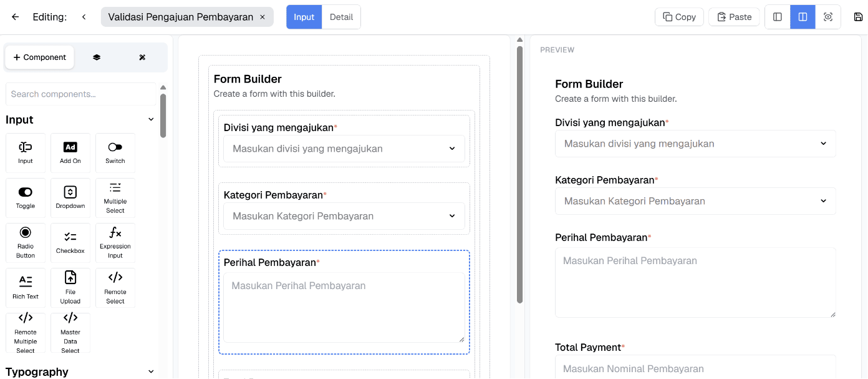
Task: Click the Total Payment label in preview
Action: pyautogui.click(x=589, y=348)
